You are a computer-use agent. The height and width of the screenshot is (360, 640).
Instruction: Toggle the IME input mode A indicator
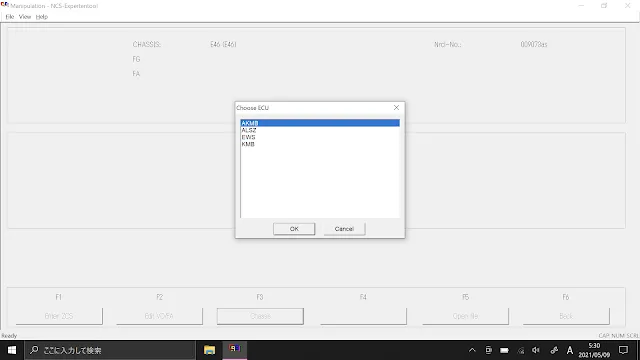click(570, 350)
